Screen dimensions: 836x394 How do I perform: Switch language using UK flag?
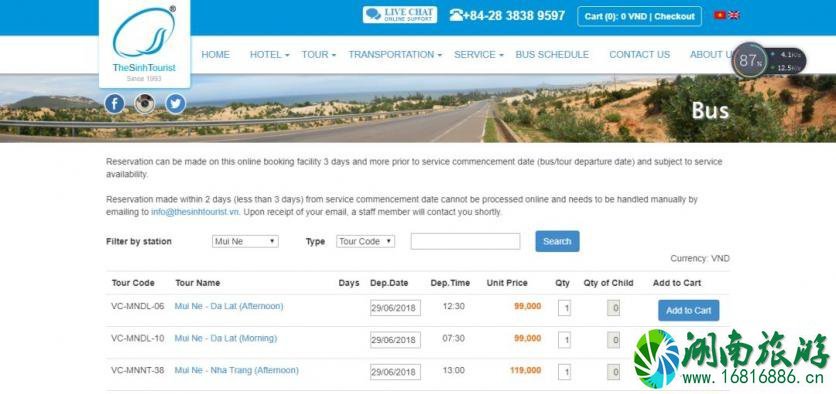click(734, 15)
